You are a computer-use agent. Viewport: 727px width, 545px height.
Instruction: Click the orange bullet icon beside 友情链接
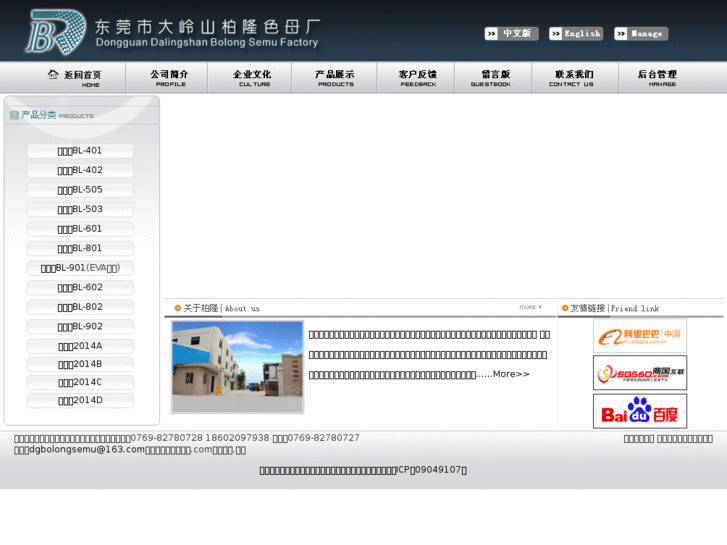[x=565, y=308]
